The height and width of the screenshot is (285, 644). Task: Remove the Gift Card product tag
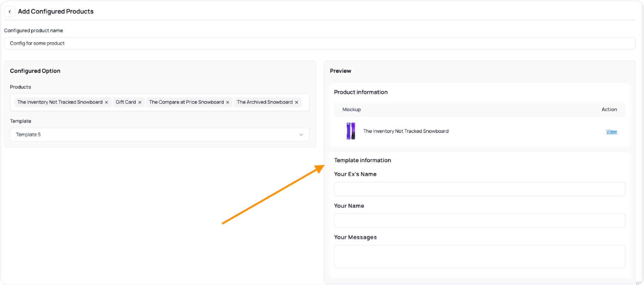coord(140,102)
